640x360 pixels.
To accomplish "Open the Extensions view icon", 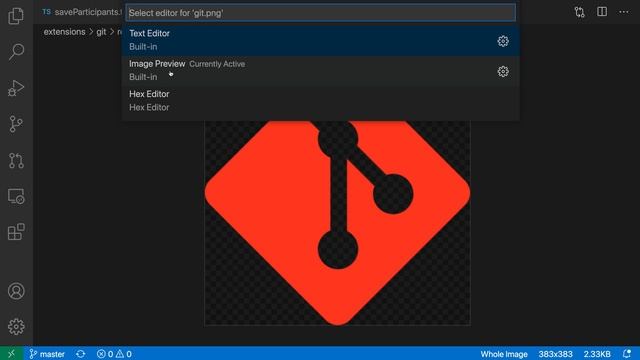I will tap(16, 232).
